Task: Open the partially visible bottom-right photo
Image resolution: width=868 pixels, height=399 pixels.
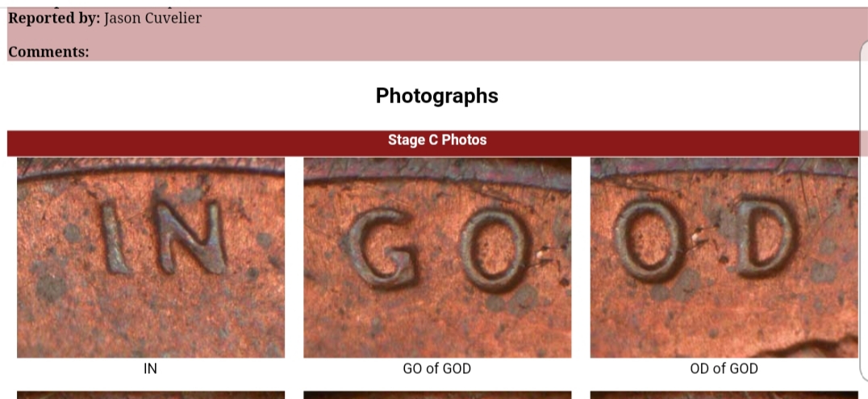Action: (724, 395)
